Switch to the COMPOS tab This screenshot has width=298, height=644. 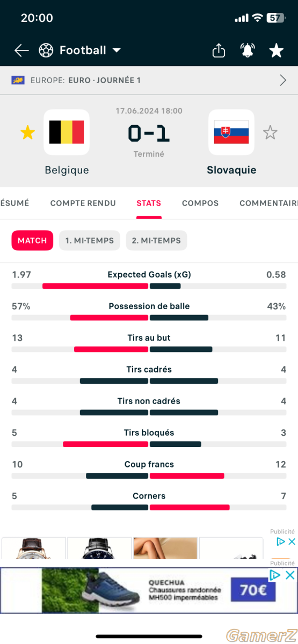coord(200,203)
